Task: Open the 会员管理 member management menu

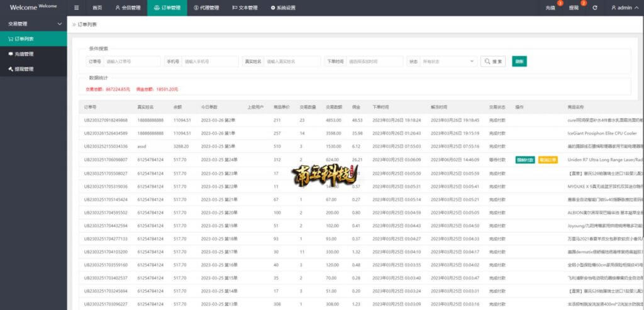Action: coord(128,8)
